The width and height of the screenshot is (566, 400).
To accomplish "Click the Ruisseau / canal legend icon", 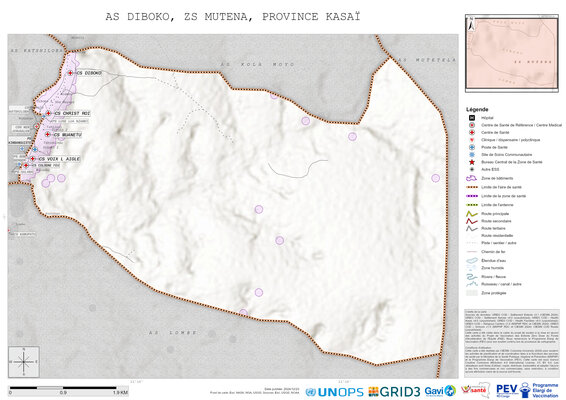I will pos(471,284).
